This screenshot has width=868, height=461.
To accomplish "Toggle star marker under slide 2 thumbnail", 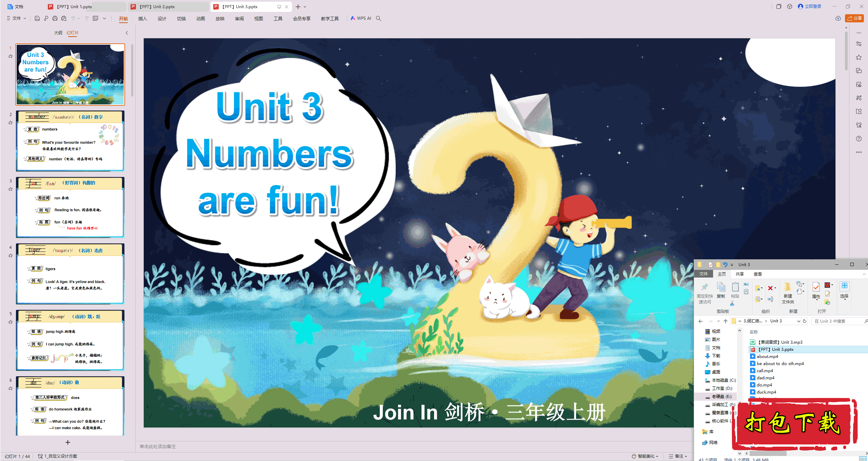I will click(11, 123).
